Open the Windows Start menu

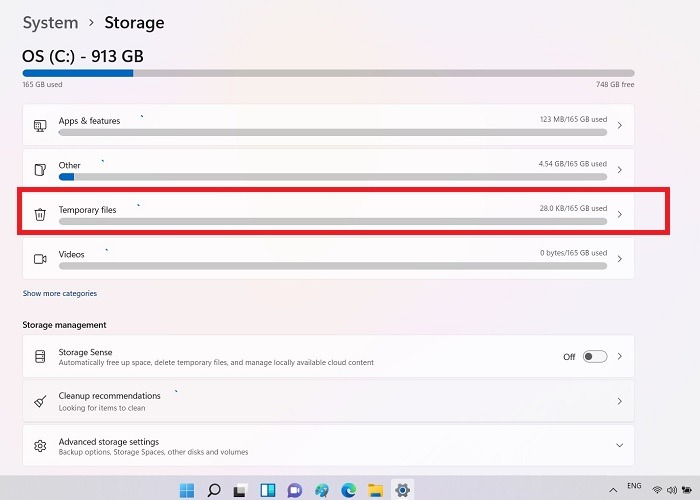click(x=187, y=490)
